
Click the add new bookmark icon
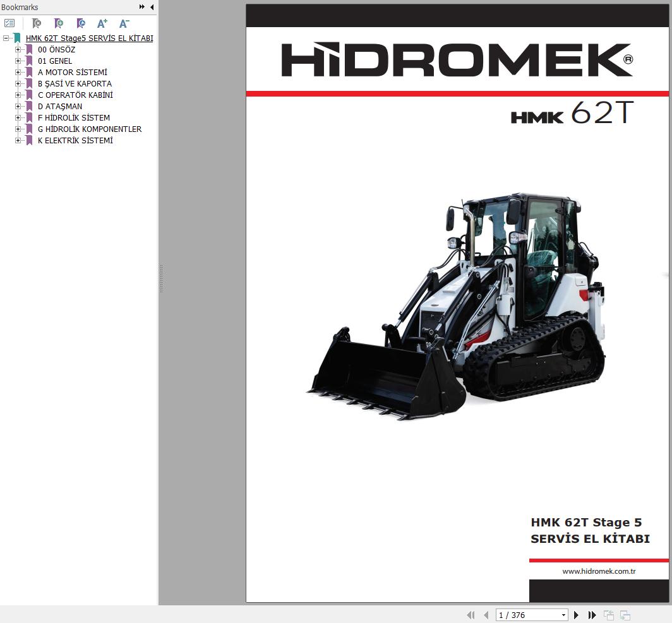(59, 23)
